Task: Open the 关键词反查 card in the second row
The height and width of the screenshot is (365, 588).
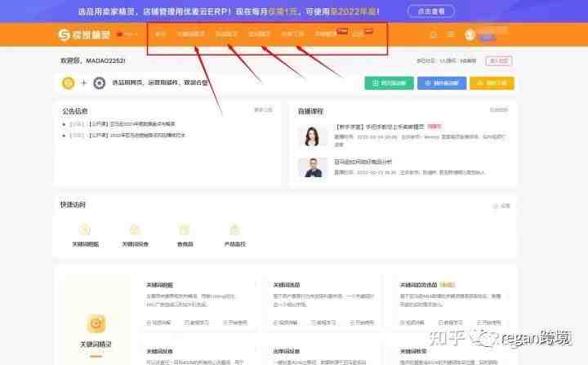Action: (159, 351)
